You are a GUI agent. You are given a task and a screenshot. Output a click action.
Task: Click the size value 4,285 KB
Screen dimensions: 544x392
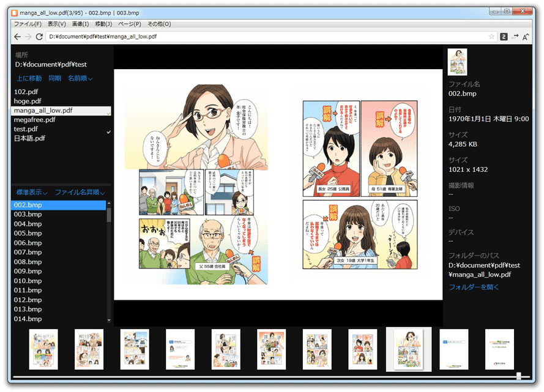(463, 144)
